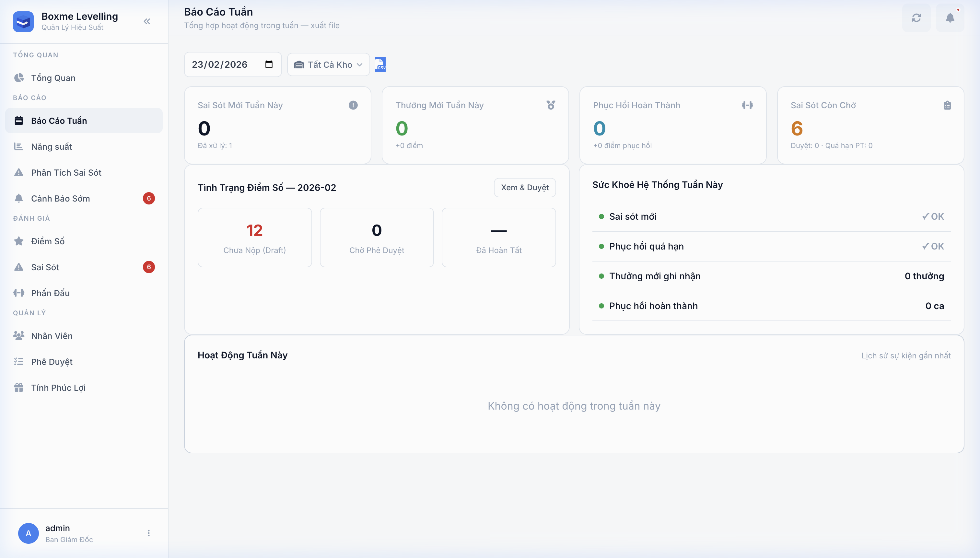This screenshot has width=980, height=558.
Task: Open Cảnh Báo Sớm with badge 6
Action: point(61,199)
